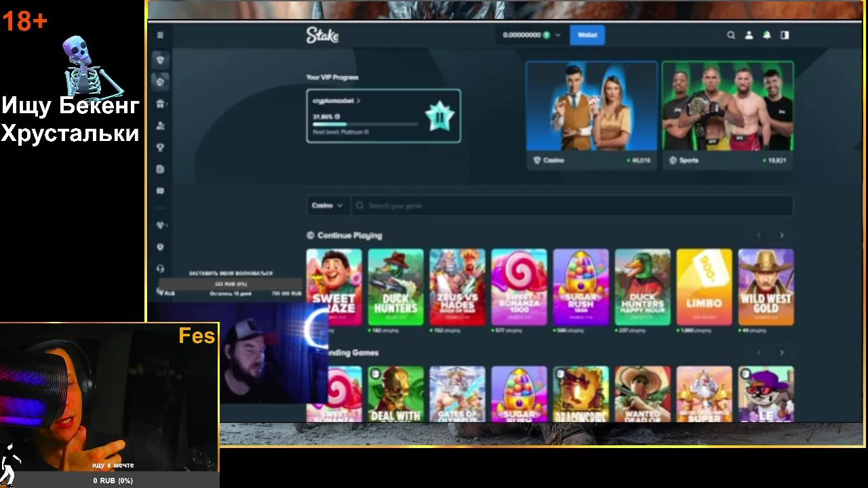Click the info icon beside 31.86%
Screen dimensions: 868x488
tap(338, 117)
